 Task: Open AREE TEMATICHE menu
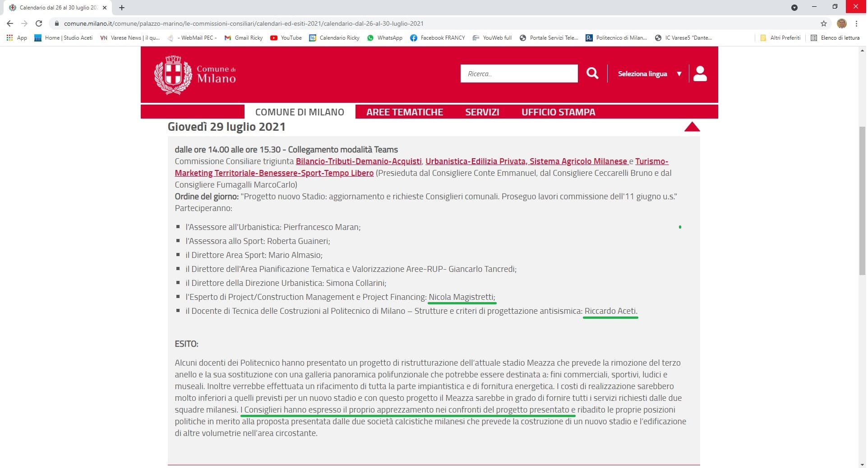(405, 112)
